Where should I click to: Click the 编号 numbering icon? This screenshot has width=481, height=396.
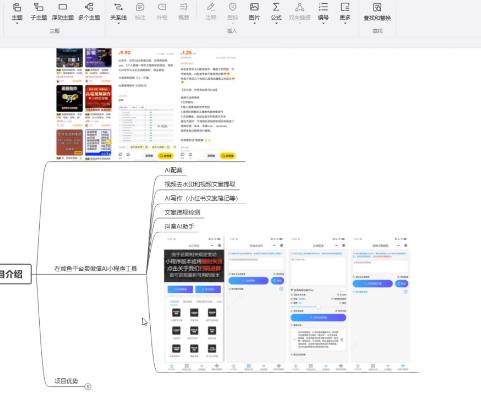tap(323, 7)
